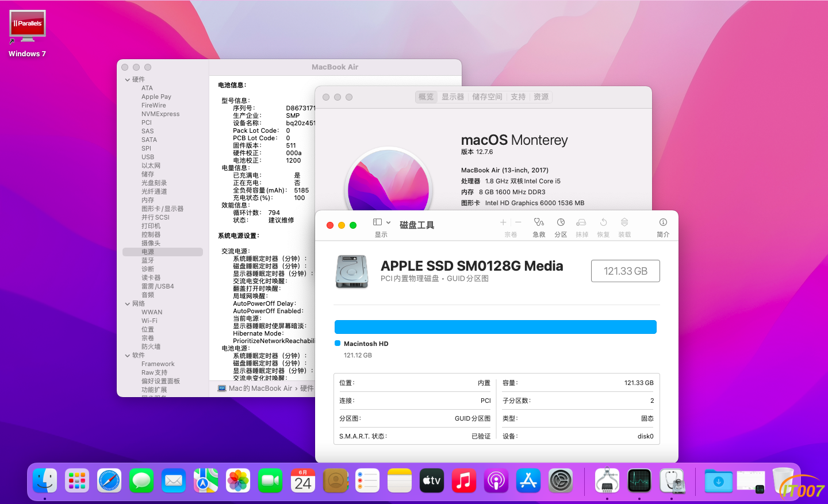The image size is (828, 504).
Task: Select 防火墙 under the 网络 section
Action: (x=151, y=347)
